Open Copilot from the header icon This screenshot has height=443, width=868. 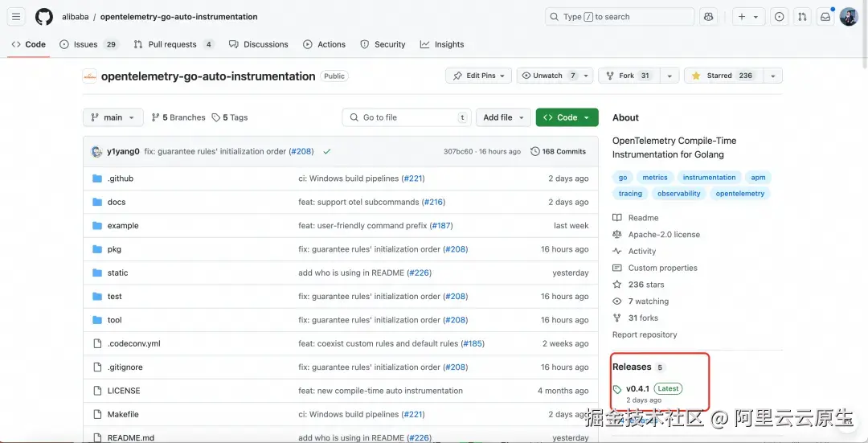(x=708, y=17)
